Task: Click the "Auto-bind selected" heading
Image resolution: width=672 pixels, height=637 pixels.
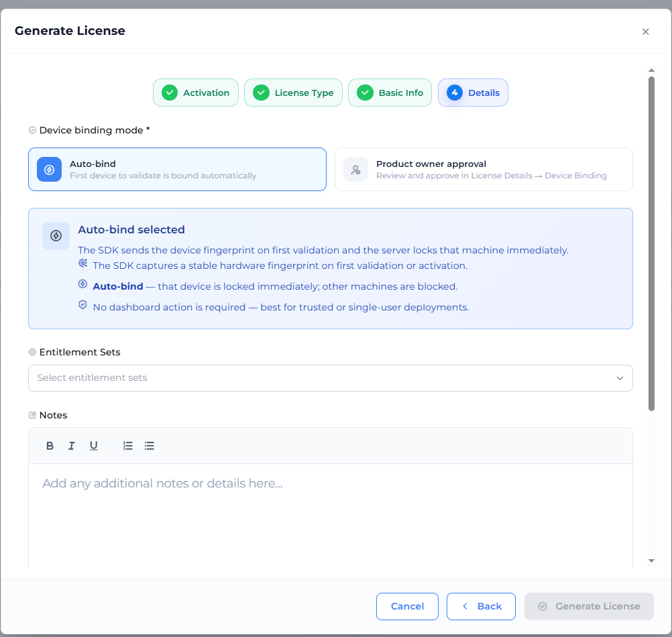Action: point(131,229)
